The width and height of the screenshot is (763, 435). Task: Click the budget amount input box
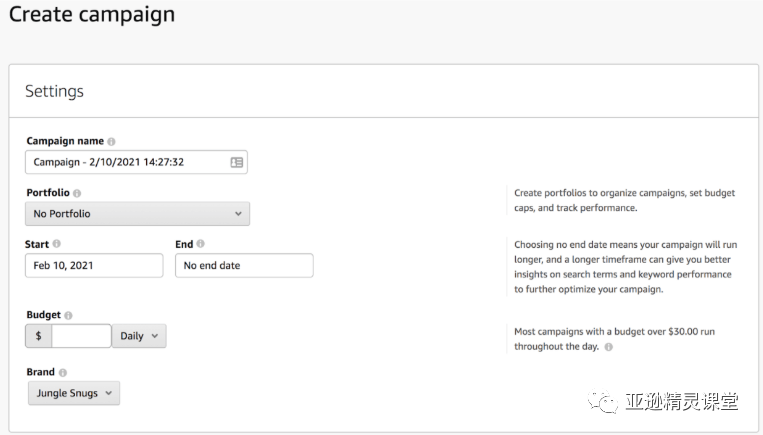pyautogui.click(x=81, y=336)
